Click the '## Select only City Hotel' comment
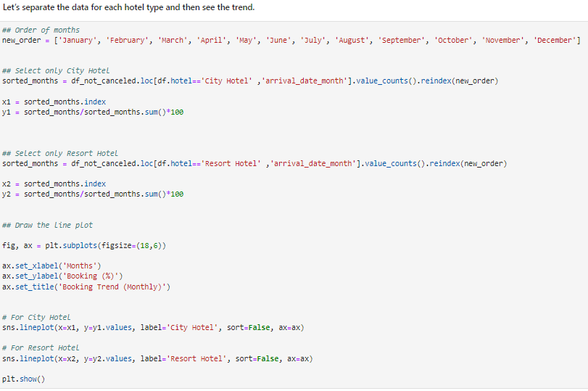This screenshot has height=391, width=588. coord(56,70)
